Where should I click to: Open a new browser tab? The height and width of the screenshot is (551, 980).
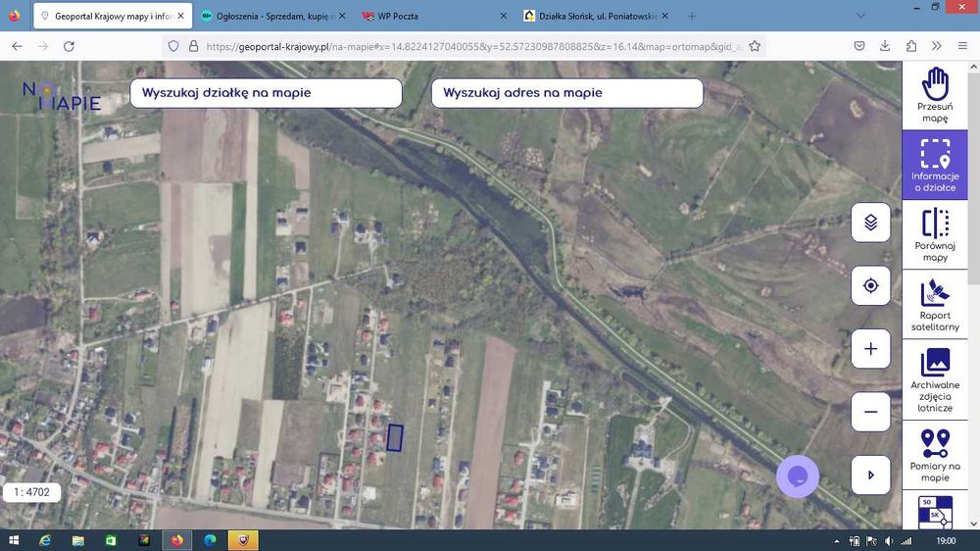point(692,17)
